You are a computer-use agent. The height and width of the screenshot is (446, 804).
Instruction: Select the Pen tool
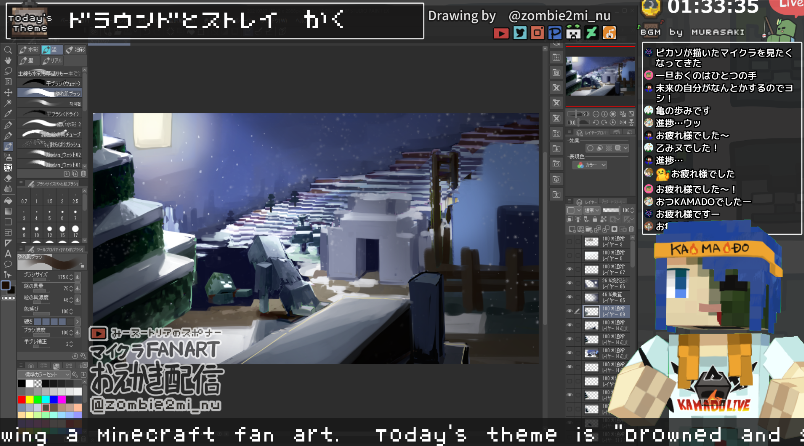8,125
